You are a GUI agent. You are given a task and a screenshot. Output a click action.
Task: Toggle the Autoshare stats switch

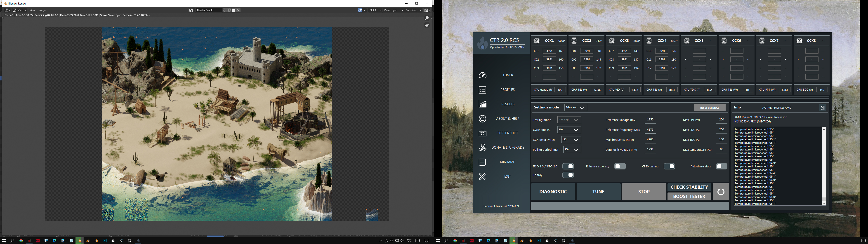722,167
